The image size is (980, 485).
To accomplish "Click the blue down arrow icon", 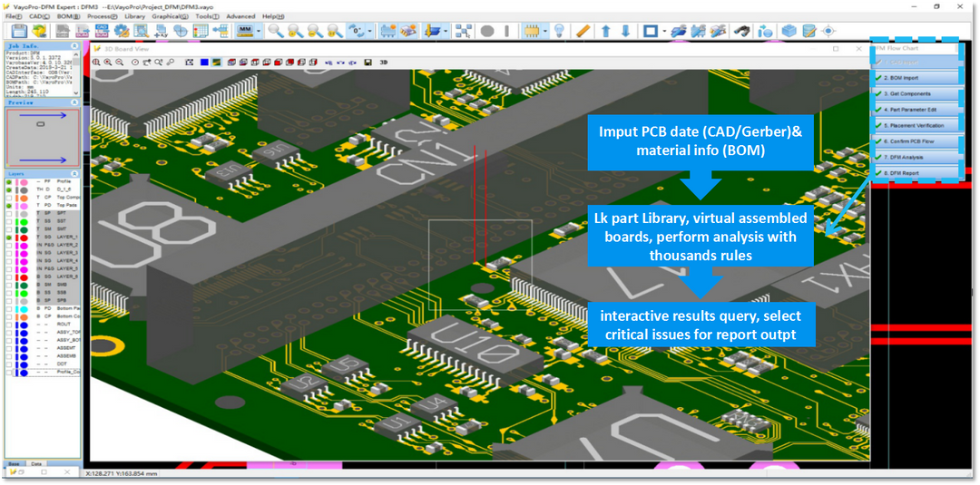I will pos(625,31).
